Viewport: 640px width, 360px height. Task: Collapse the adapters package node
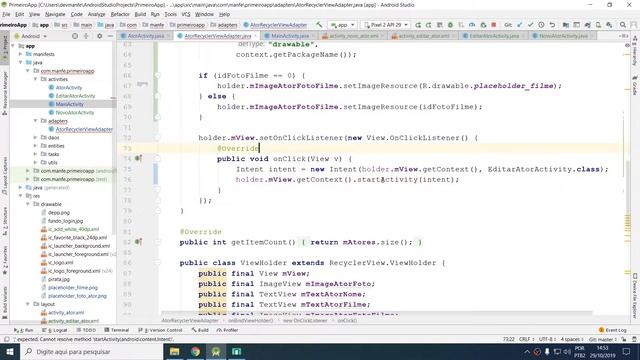click(36, 121)
